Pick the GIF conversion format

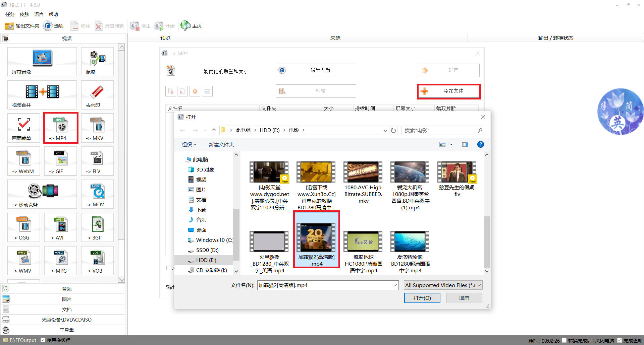(60, 161)
